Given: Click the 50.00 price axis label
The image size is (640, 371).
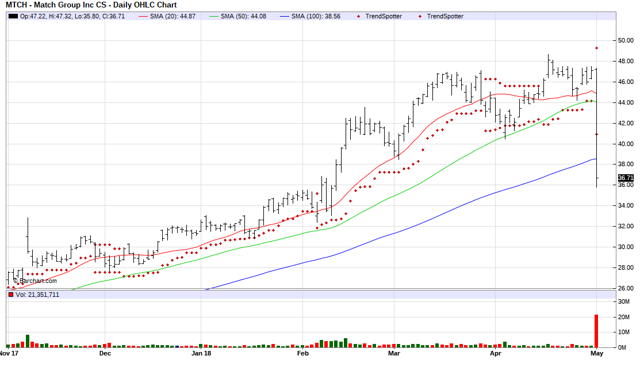Looking at the screenshot, I should point(626,40).
